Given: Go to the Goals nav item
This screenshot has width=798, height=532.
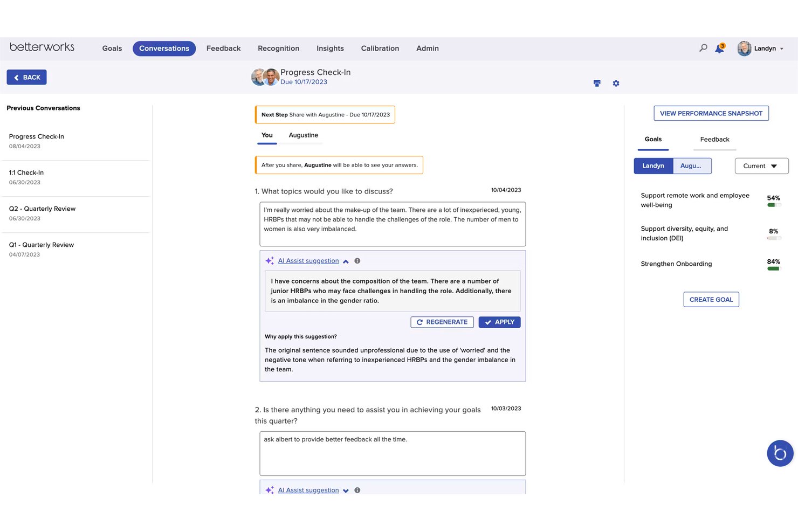Looking at the screenshot, I should pos(112,49).
